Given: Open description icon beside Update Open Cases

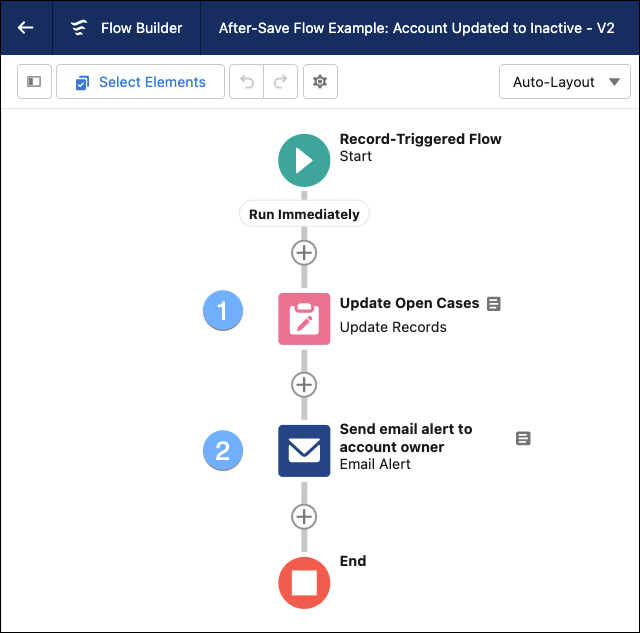Looking at the screenshot, I should pyautogui.click(x=493, y=304).
